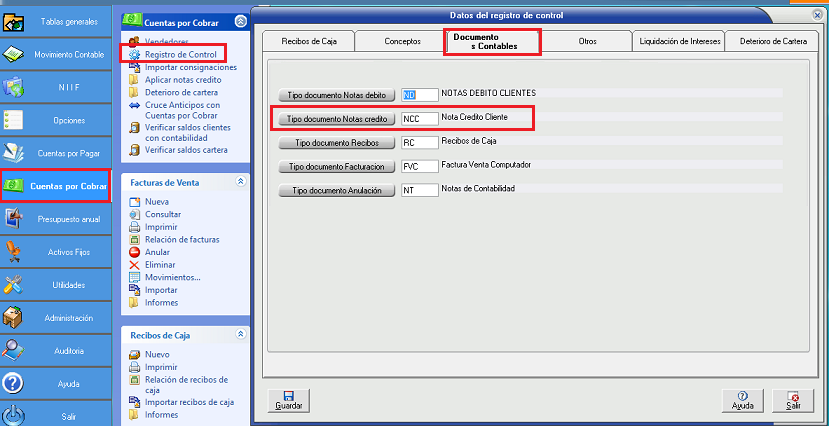829x426 pixels.
Task: Select the Activos Fijos sidebar icon
Action: pyautogui.click(x=15, y=252)
